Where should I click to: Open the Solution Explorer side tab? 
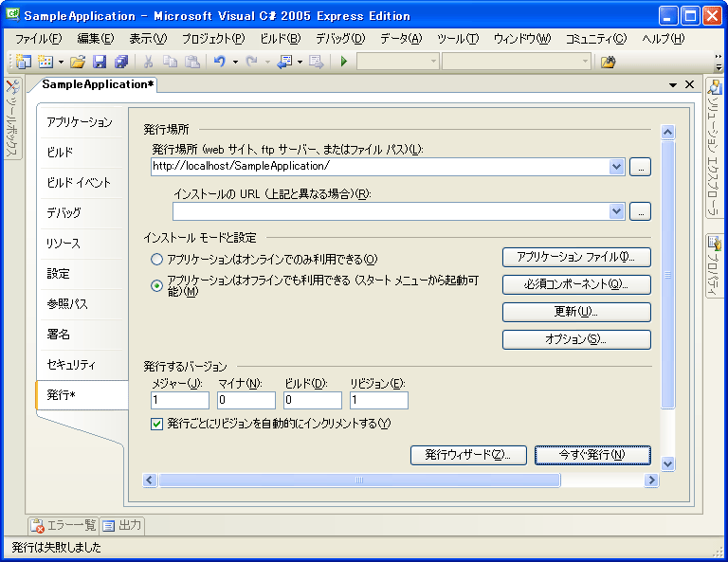(713, 148)
